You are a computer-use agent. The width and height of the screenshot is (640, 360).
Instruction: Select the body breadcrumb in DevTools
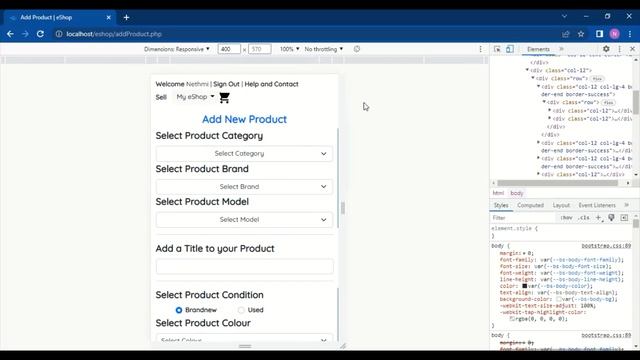click(517, 193)
